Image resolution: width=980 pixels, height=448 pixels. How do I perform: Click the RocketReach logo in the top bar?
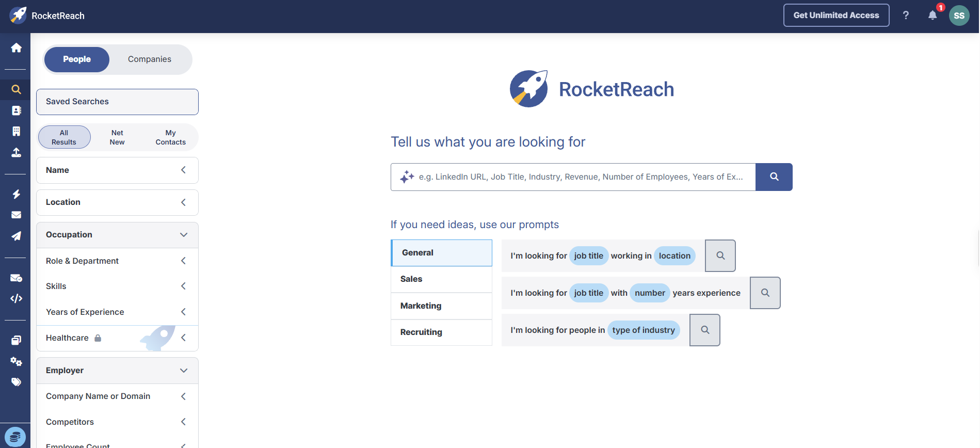47,15
